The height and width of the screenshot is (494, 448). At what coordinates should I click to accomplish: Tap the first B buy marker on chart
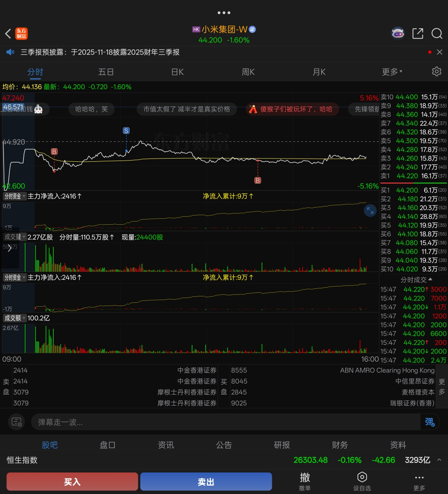tap(55, 151)
